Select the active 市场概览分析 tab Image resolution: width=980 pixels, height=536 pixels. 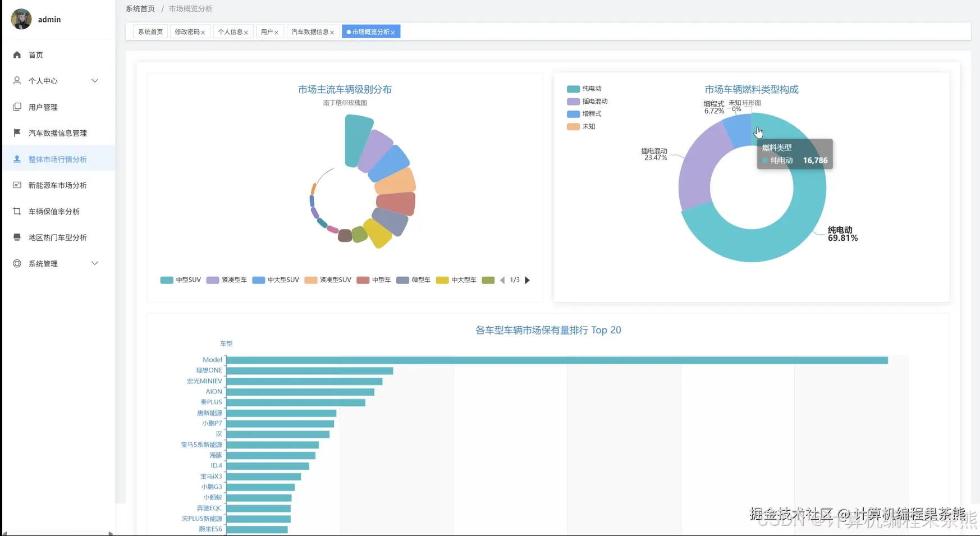[370, 32]
